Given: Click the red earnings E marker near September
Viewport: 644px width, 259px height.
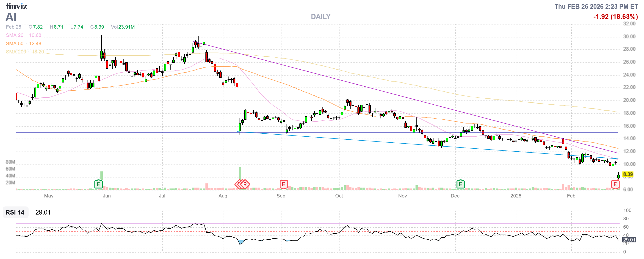Looking at the screenshot, I should click(284, 185).
